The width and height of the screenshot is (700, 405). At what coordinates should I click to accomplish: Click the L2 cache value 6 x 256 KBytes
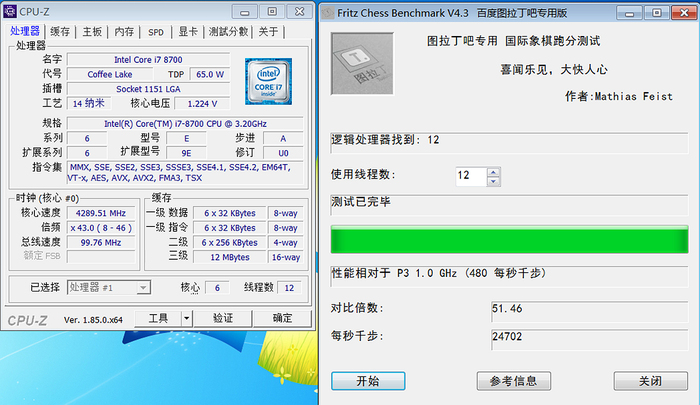[x=230, y=242]
